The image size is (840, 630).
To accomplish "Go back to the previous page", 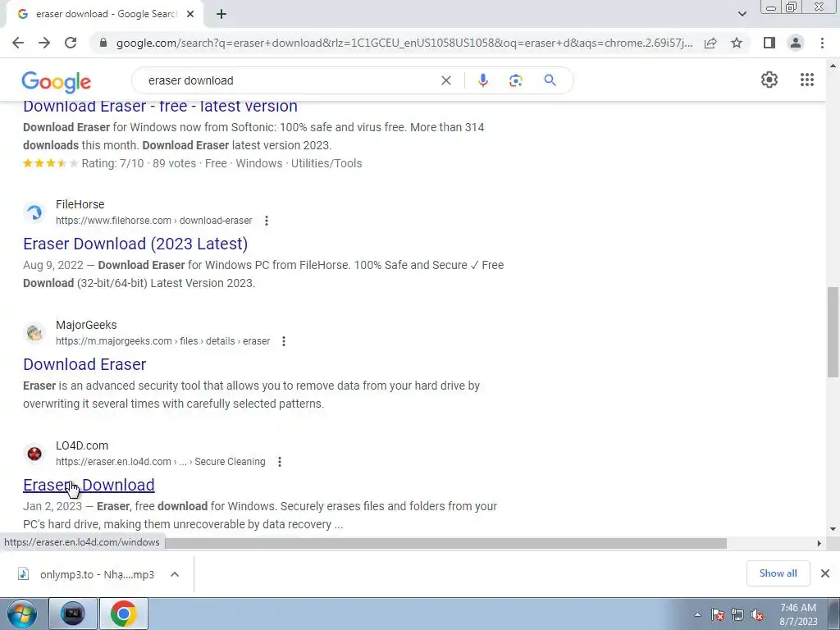I will 18,43.
